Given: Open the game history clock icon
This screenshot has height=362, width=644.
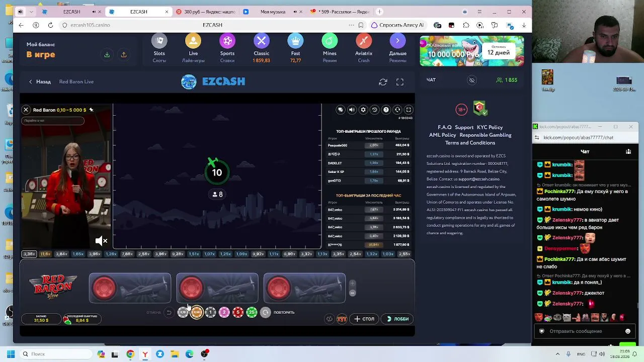Looking at the screenshot, I should tap(374, 110).
